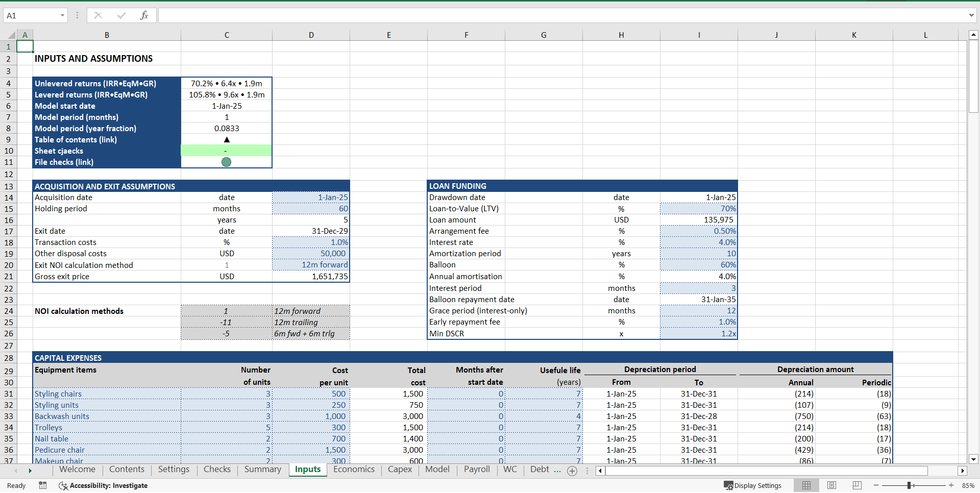Viewport: 980px width, 493px height.
Task: Click the macro recording status icon
Action: point(43,485)
